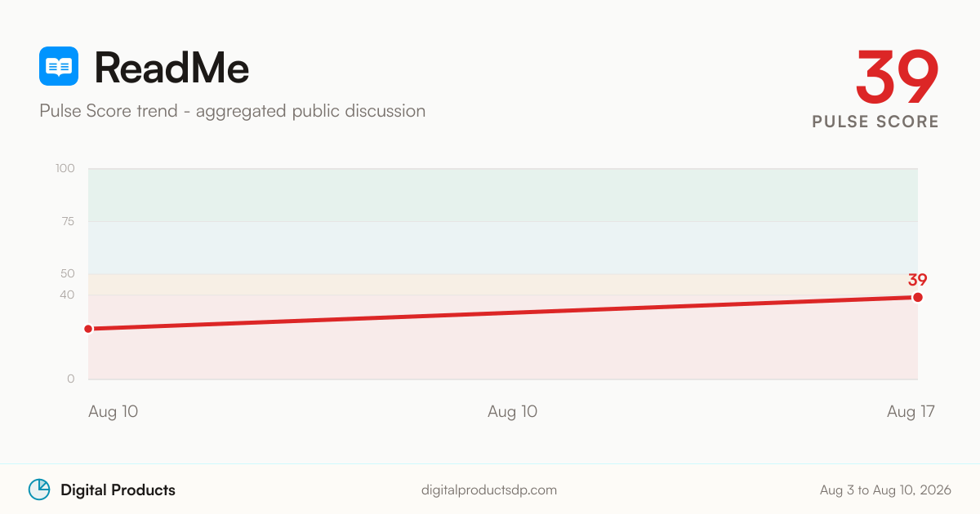Open the digitalproductsdp.com link
The height and width of the screenshot is (514, 980).
489,490
